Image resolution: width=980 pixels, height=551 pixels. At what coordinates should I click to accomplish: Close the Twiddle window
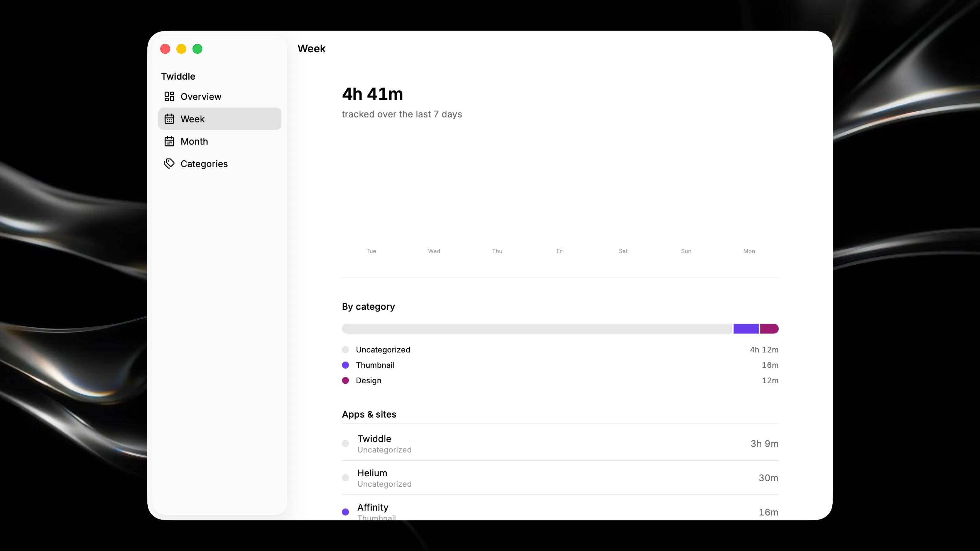(x=165, y=49)
